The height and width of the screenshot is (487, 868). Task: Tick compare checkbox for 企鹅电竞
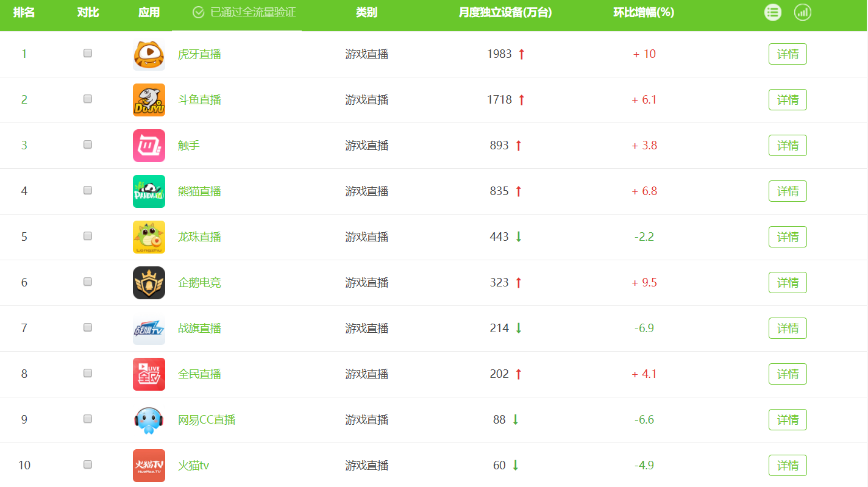click(88, 282)
